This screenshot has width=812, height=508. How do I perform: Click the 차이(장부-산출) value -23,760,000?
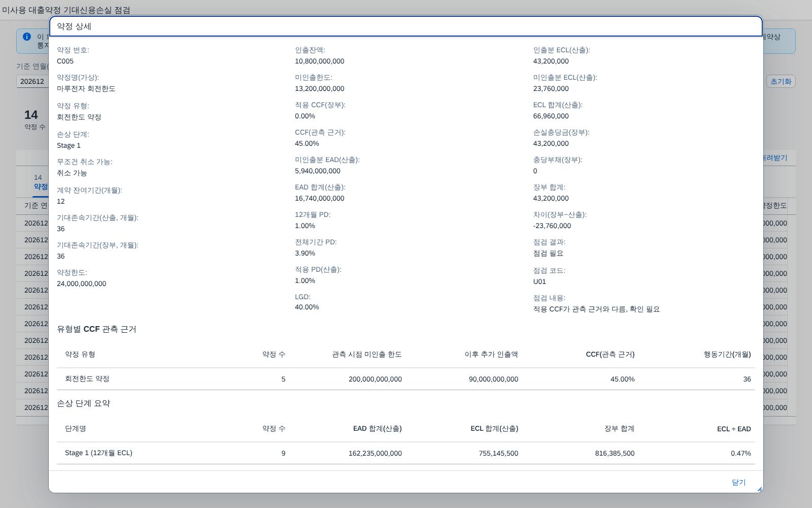tap(552, 226)
